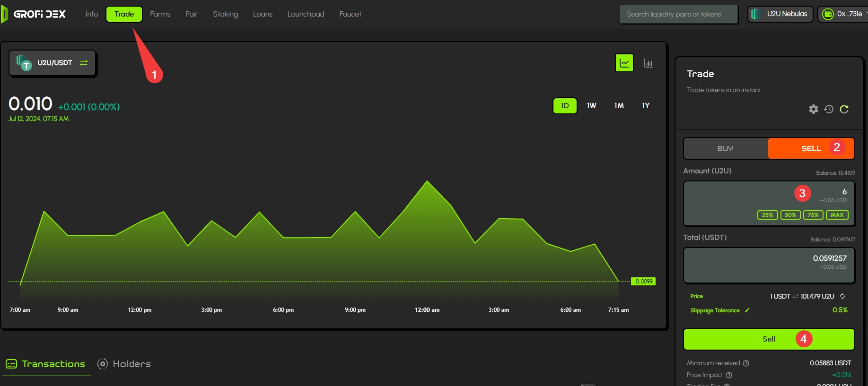
Task: Set chart timeframe to 1W
Action: 591,106
